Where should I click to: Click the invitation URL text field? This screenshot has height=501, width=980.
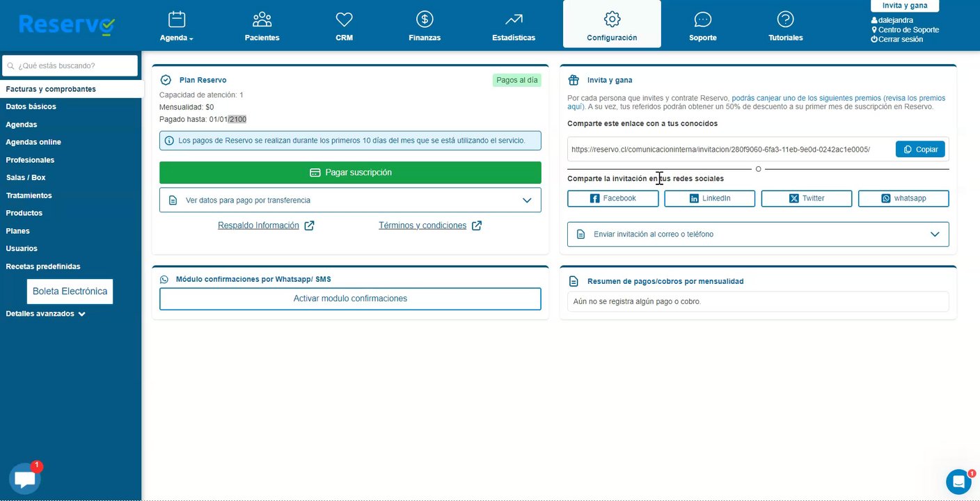[x=729, y=150]
